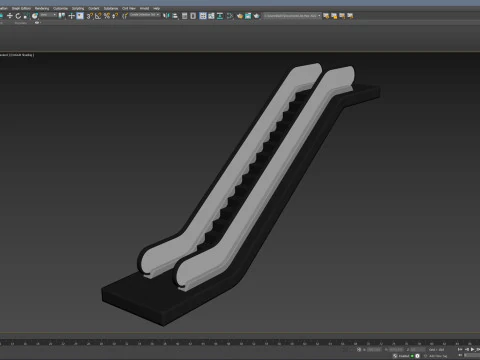The width and height of the screenshot is (480, 360).
Task: Open the Customize menu
Action: pyautogui.click(x=61, y=8)
